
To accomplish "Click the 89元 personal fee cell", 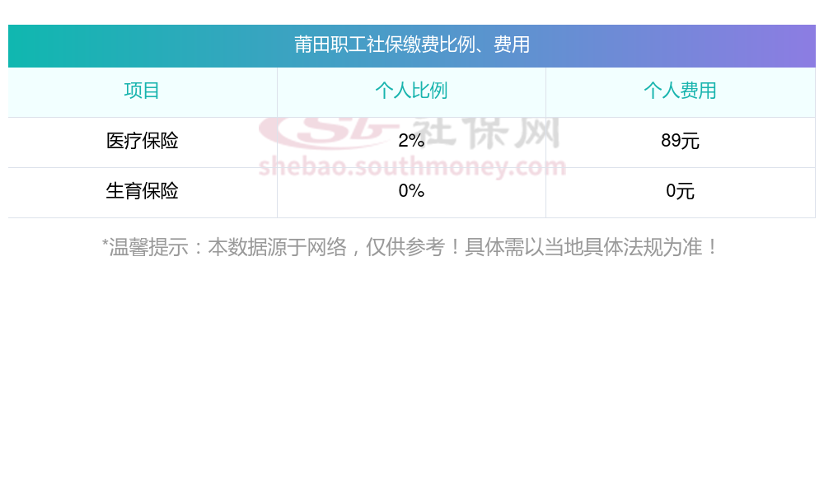I will pos(680,142).
